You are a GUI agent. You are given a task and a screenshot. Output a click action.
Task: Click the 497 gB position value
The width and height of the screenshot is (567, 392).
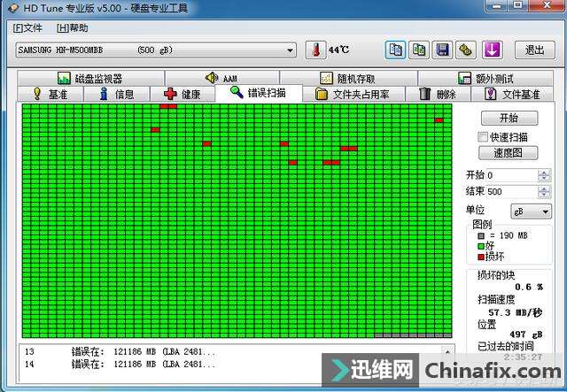pos(525,334)
